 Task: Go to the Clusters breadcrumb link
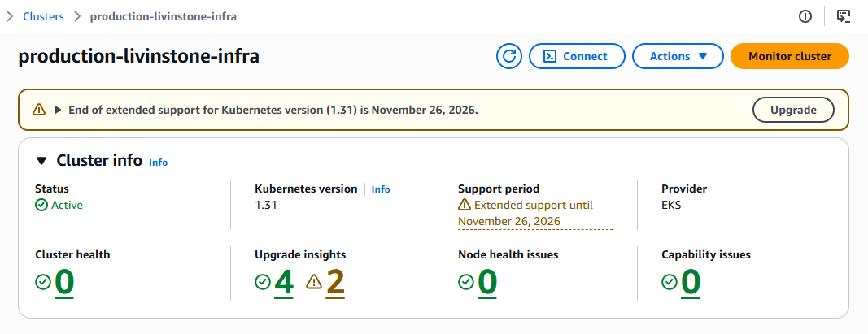pyautogui.click(x=43, y=16)
